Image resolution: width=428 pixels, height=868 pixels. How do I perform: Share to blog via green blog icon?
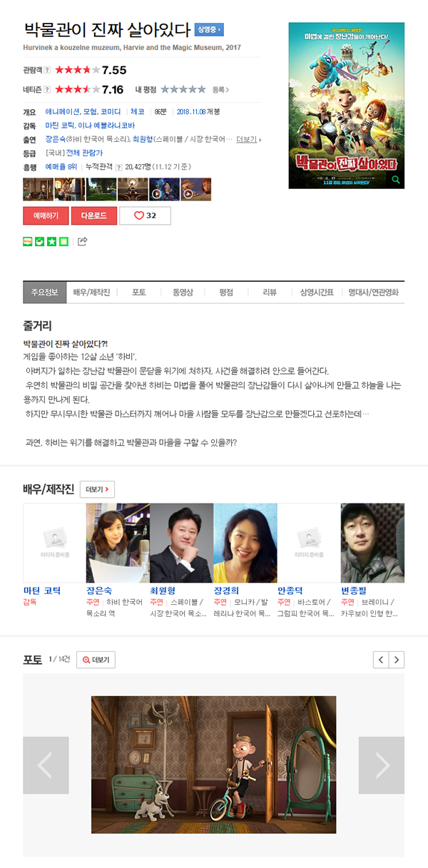tap(28, 241)
